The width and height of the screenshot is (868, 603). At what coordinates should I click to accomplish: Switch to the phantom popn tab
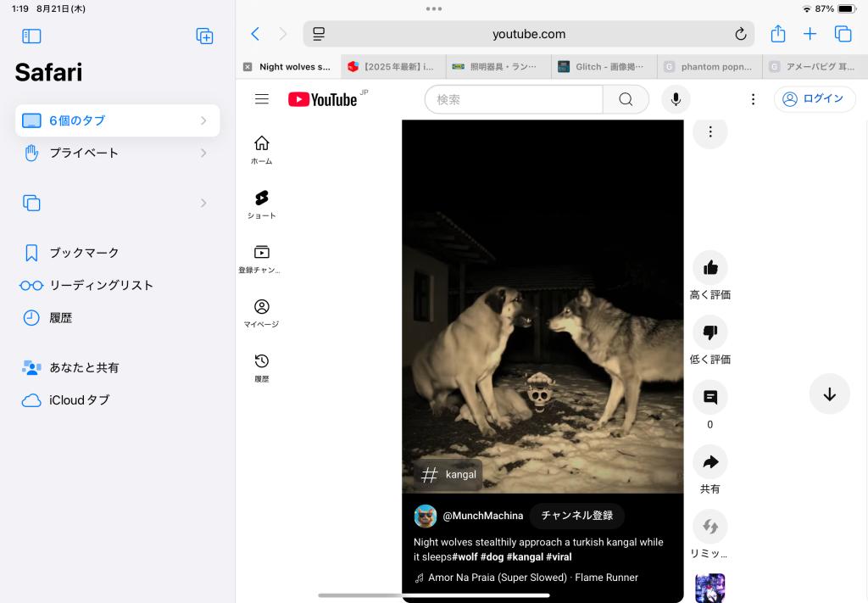coord(710,67)
